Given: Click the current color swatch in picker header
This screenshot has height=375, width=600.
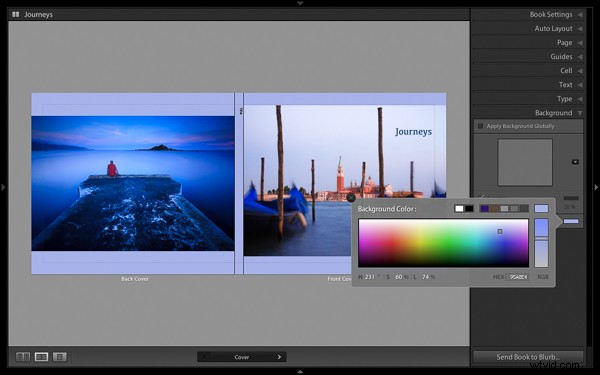Looking at the screenshot, I should [x=541, y=209].
